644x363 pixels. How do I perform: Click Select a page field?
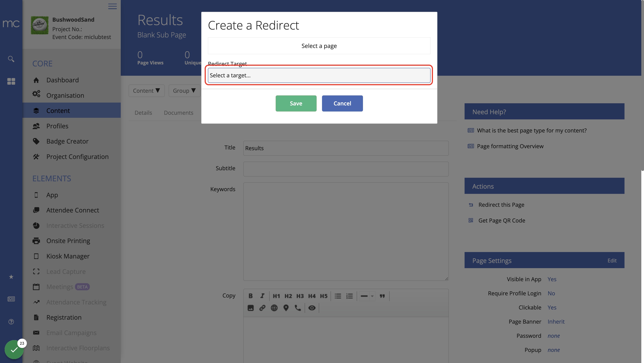(319, 46)
